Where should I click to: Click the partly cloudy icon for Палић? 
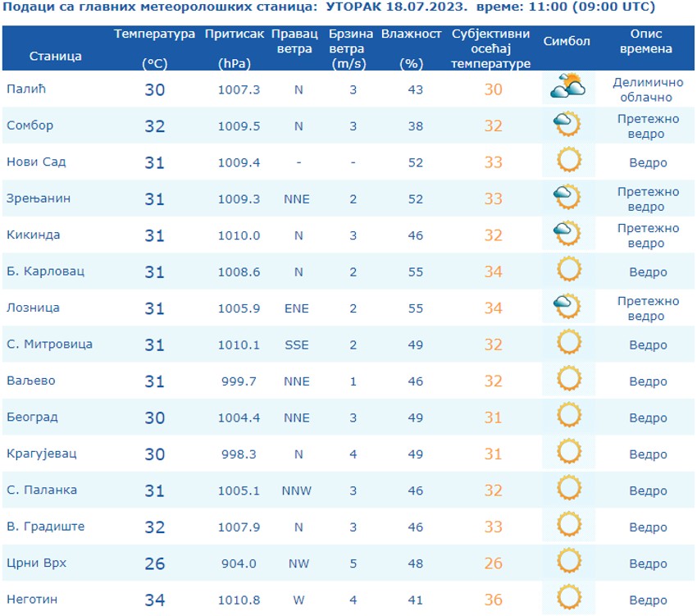(x=567, y=86)
